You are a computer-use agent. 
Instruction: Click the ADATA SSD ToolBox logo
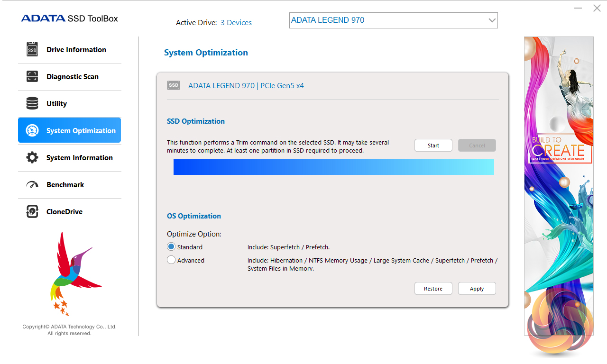coord(70,18)
